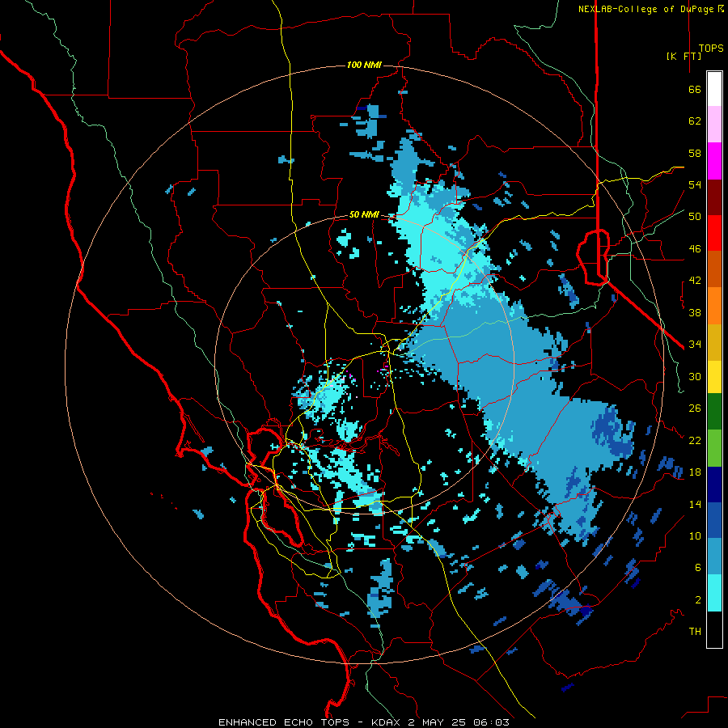Click the '100 NMI' range ring label
The width and height of the screenshot is (728, 728).
[x=364, y=65]
